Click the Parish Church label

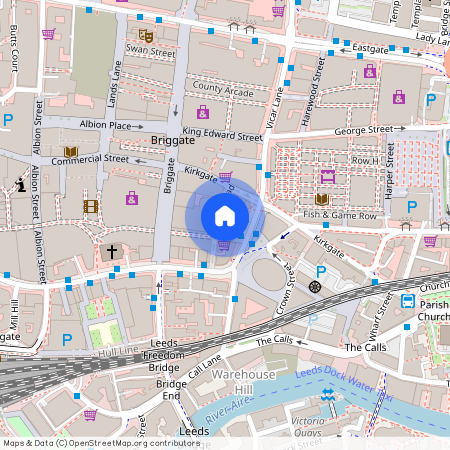434,311
